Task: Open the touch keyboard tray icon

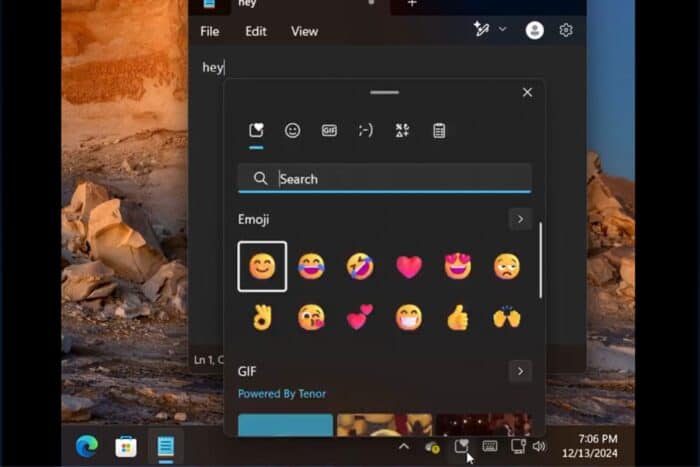Action: (x=490, y=446)
